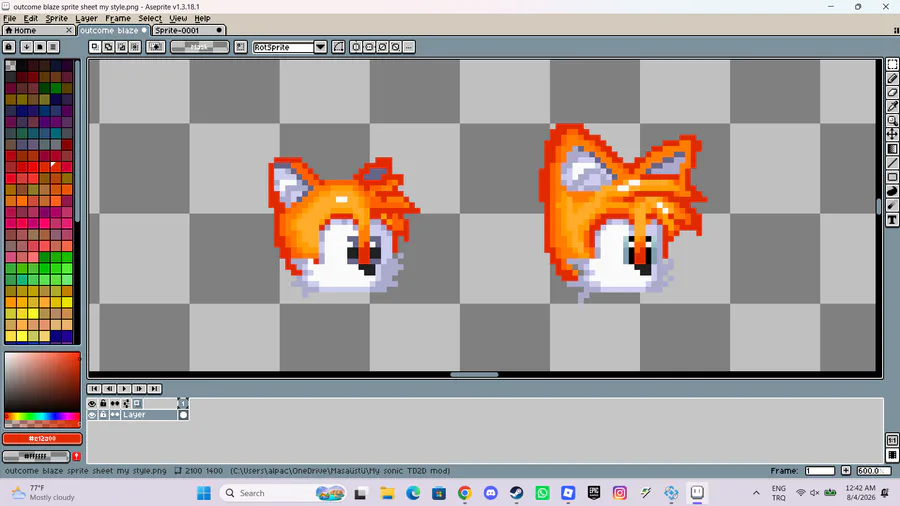Go to first frame

click(x=94, y=388)
